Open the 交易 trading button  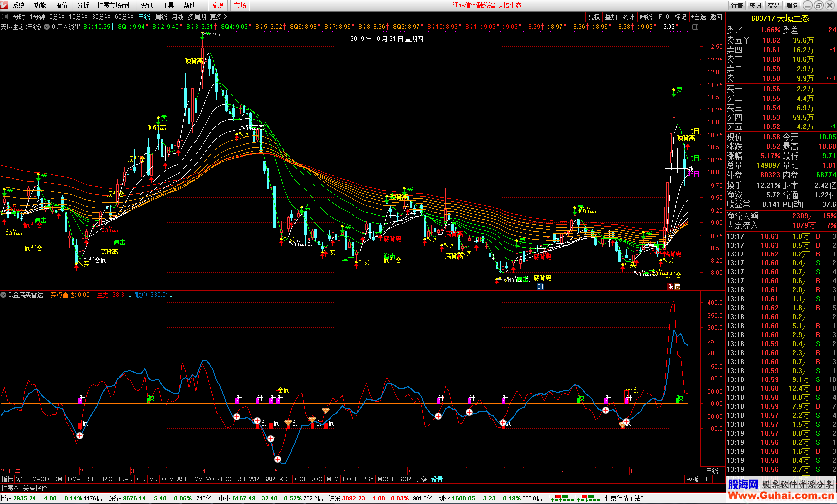click(774, 5)
